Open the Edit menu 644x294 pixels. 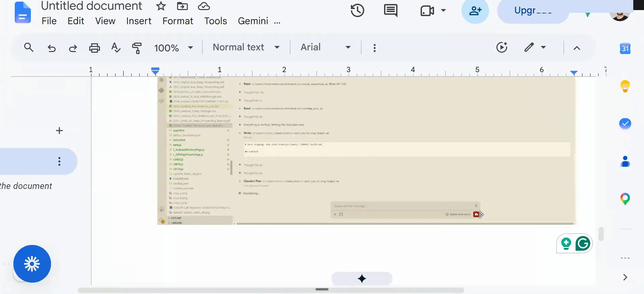coord(76,21)
